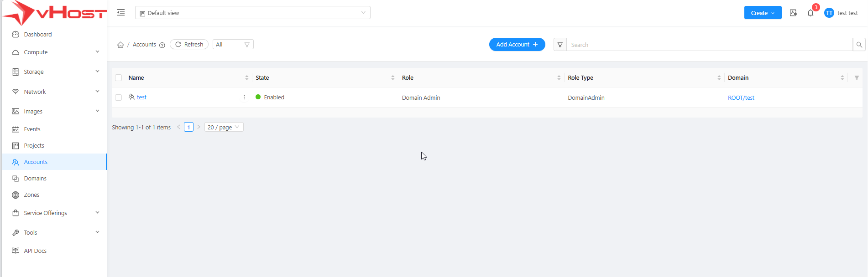Open the column filter icon in table header
This screenshot has height=277, width=868.
click(x=857, y=78)
